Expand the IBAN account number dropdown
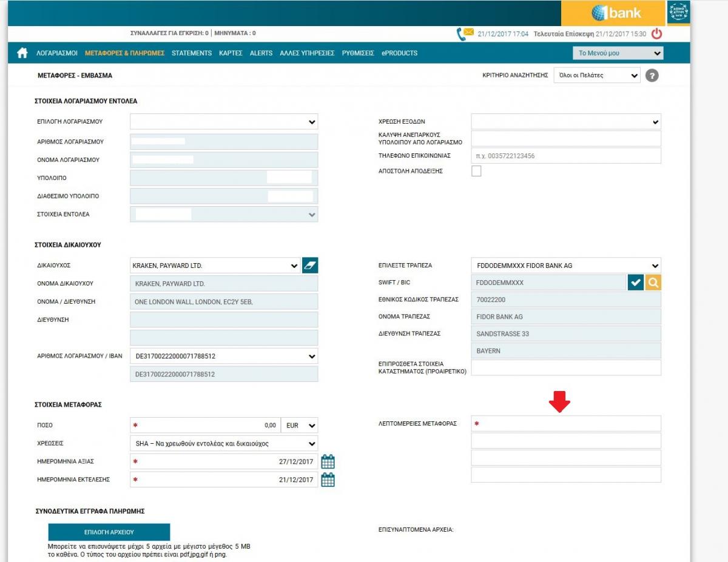 (x=224, y=356)
